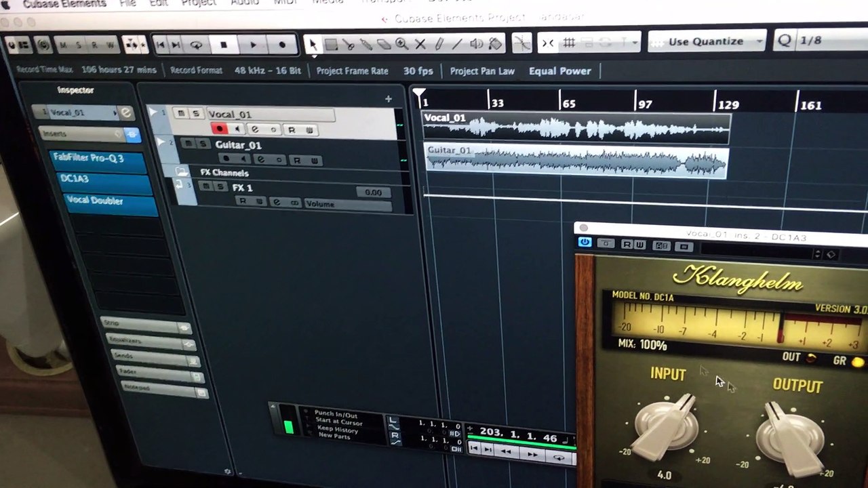Deactivate all Mute states (M button)
Viewport: 868px width, 488px height.
pos(63,45)
